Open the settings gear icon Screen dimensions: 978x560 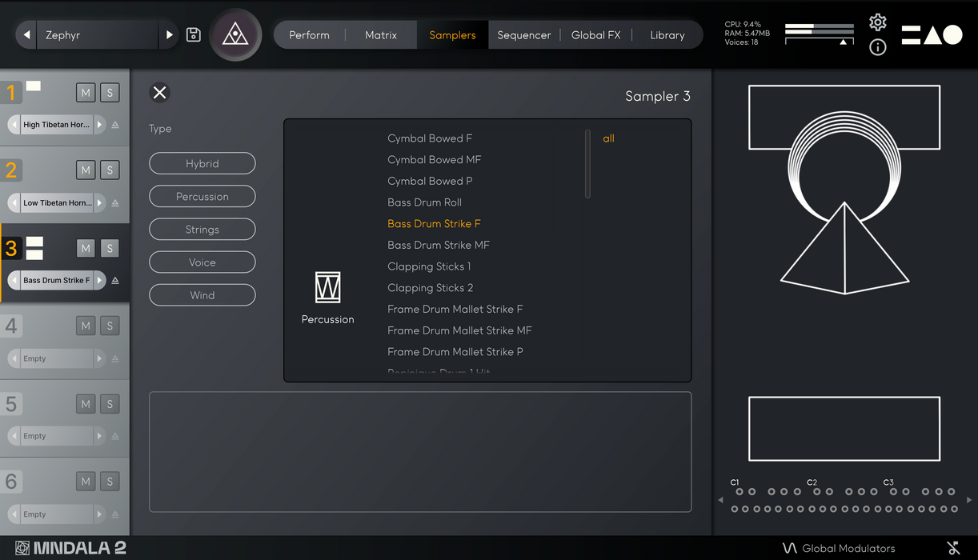coord(877,22)
